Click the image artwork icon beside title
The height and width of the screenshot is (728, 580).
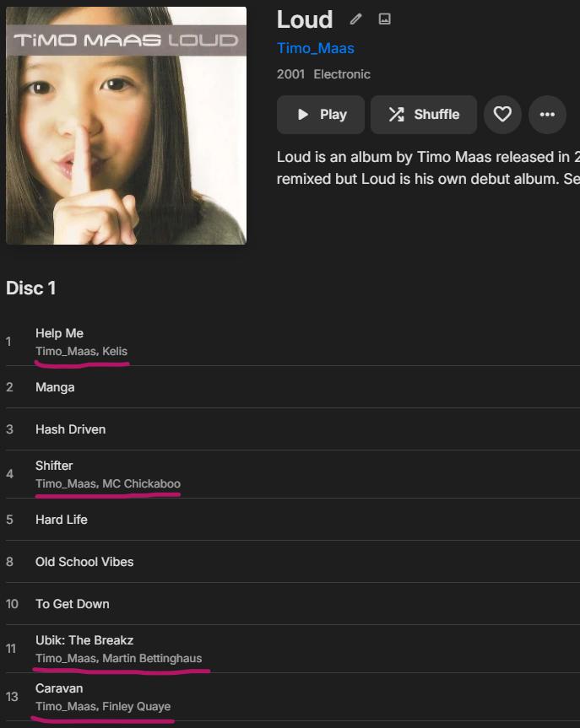coord(385,19)
